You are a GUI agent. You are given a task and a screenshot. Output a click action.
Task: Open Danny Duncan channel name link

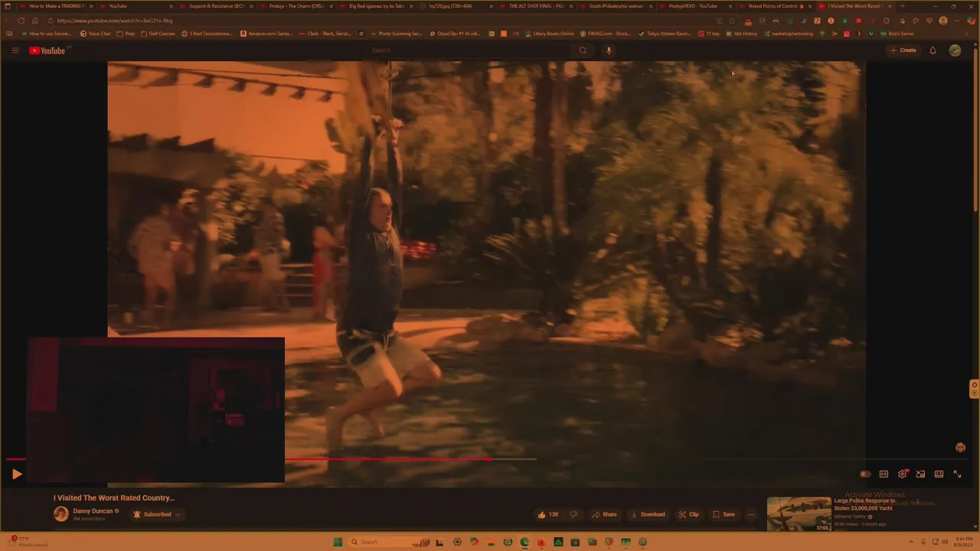point(93,510)
